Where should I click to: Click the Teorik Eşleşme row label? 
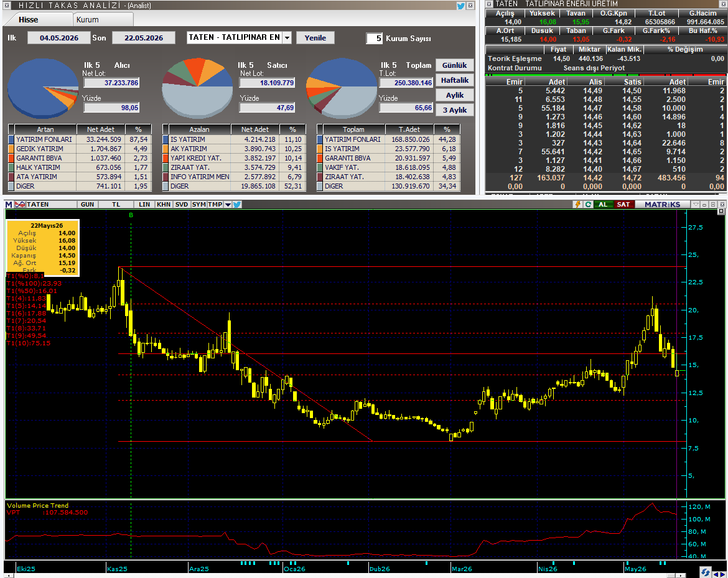(515, 59)
